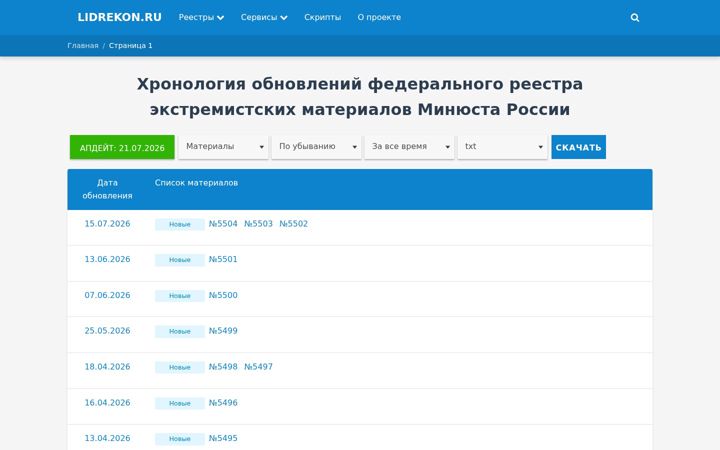Image resolution: width=720 pixels, height=450 pixels.
Task: Open the О проекте menu item
Action: tap(379, 17)
